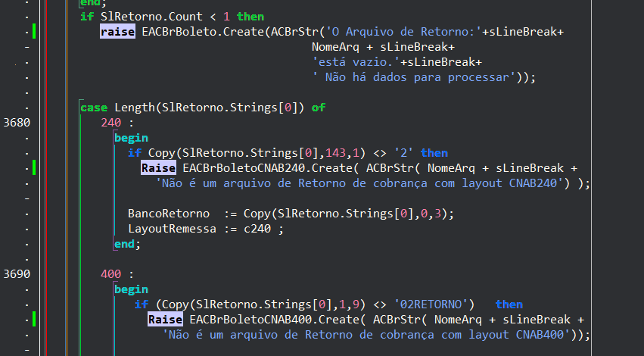Click 'end;' closing the 240 block

tap(127, 244)
